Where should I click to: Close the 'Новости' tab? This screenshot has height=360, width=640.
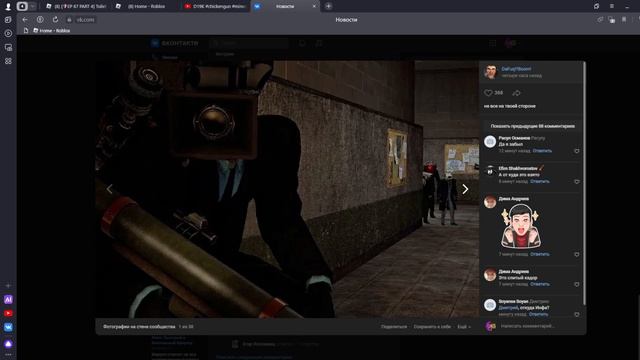click(314, 6)
